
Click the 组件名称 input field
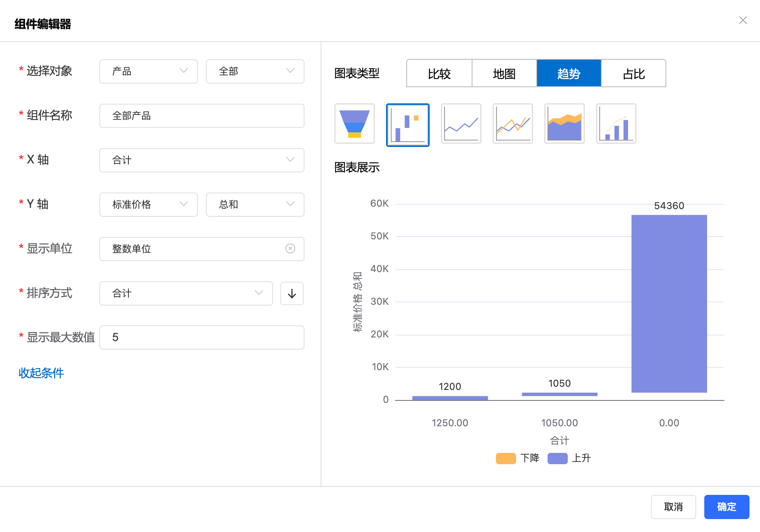click(x=202, y=116)
